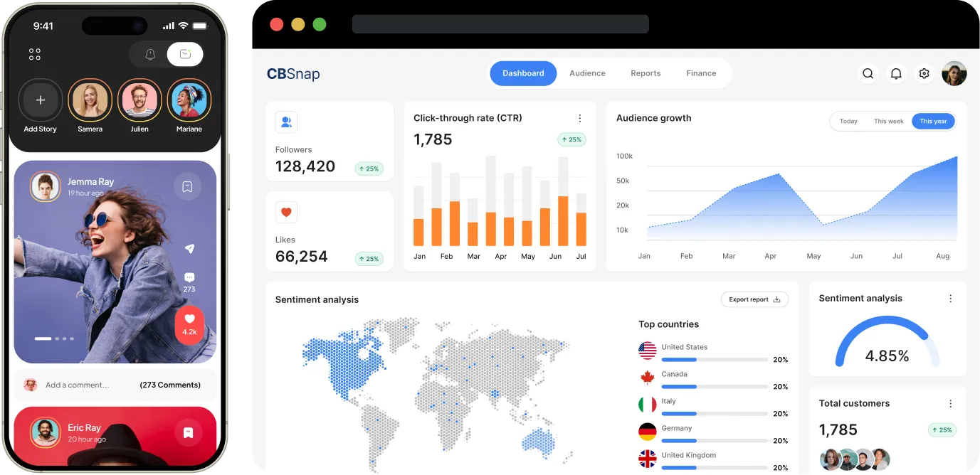Open Jemma Ray's profile avatar

tap(46, 187)
